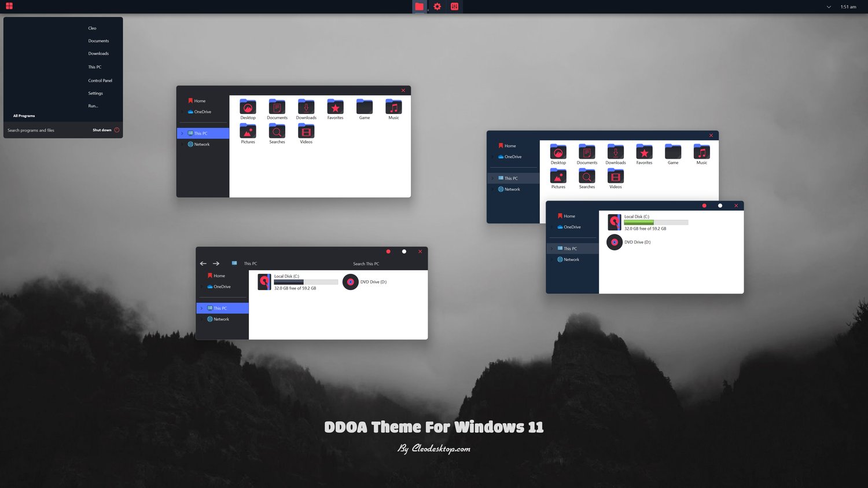Go back using the left arrow in Search This PC window

click(203, 263)
